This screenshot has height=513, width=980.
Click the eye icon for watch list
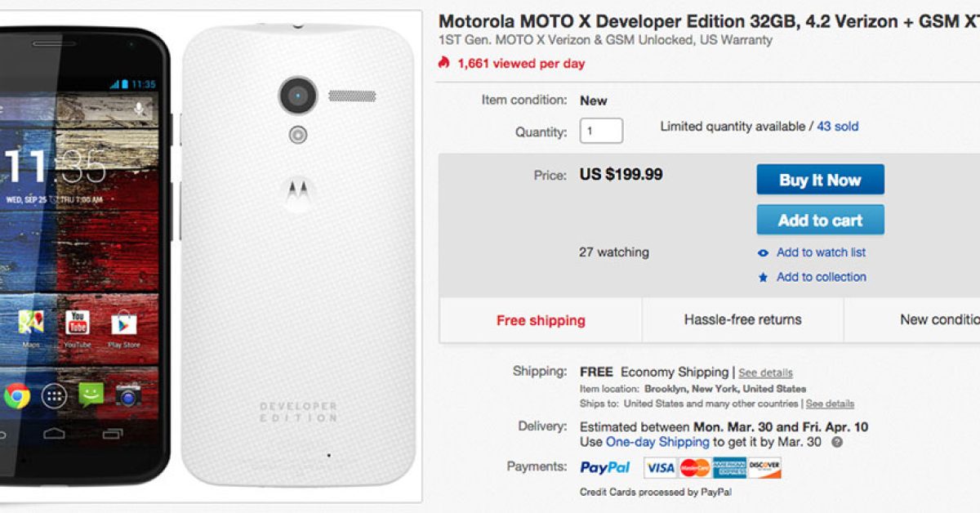point(763,253)
